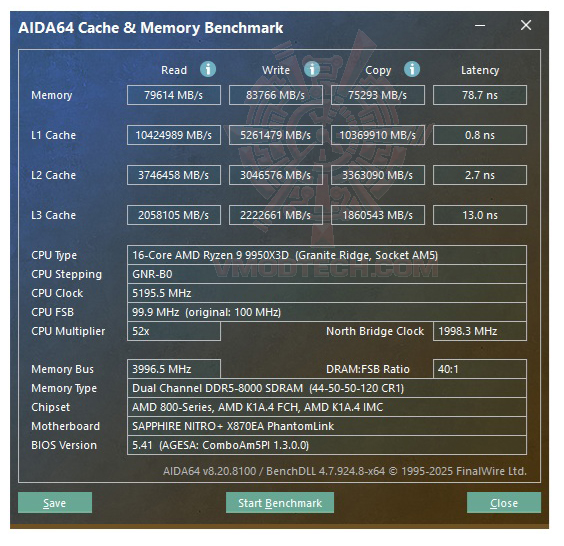Select L2 Cache copy 3363090 MB/s
564x546 pixels.
pos(378,175)
